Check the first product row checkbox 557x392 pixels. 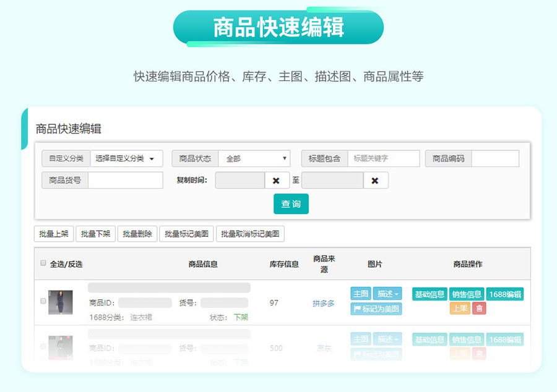click(x=43, y=301)
